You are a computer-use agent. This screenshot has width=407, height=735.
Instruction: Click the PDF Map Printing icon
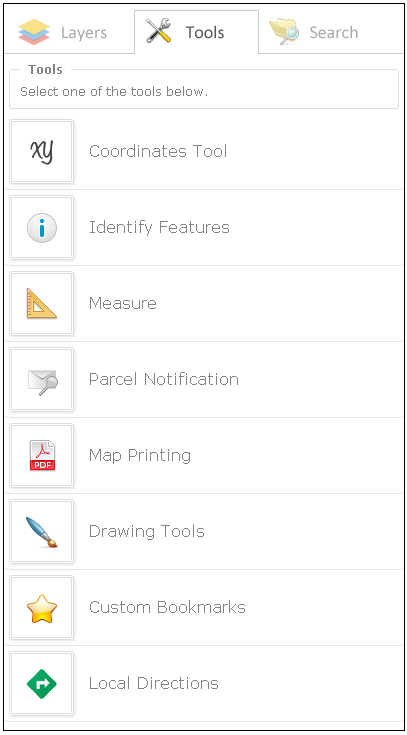(x=42, y=455)
